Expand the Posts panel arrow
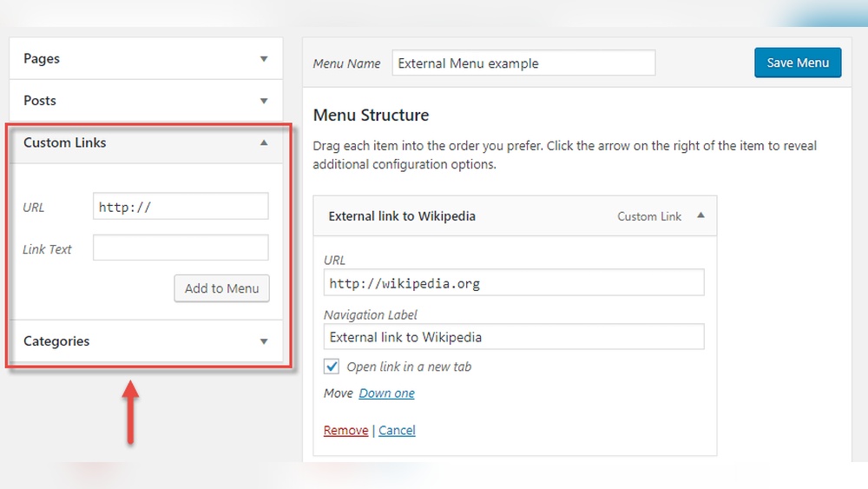 264,101
